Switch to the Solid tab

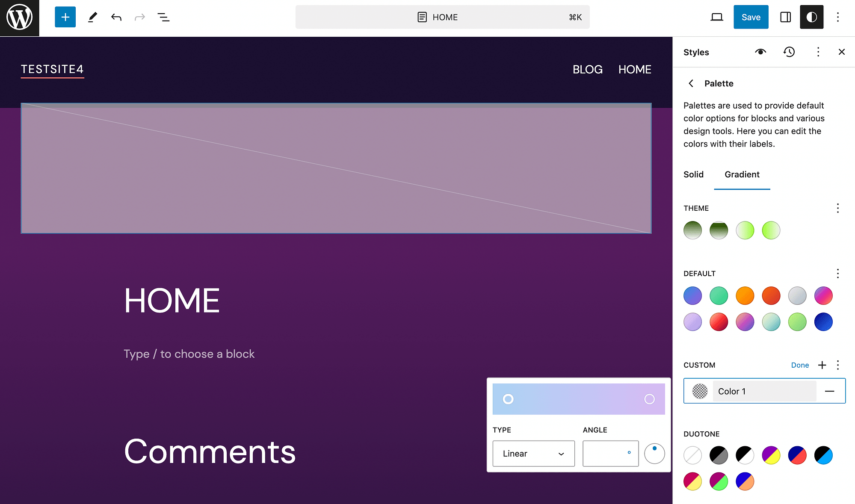(x=693, y=174)
